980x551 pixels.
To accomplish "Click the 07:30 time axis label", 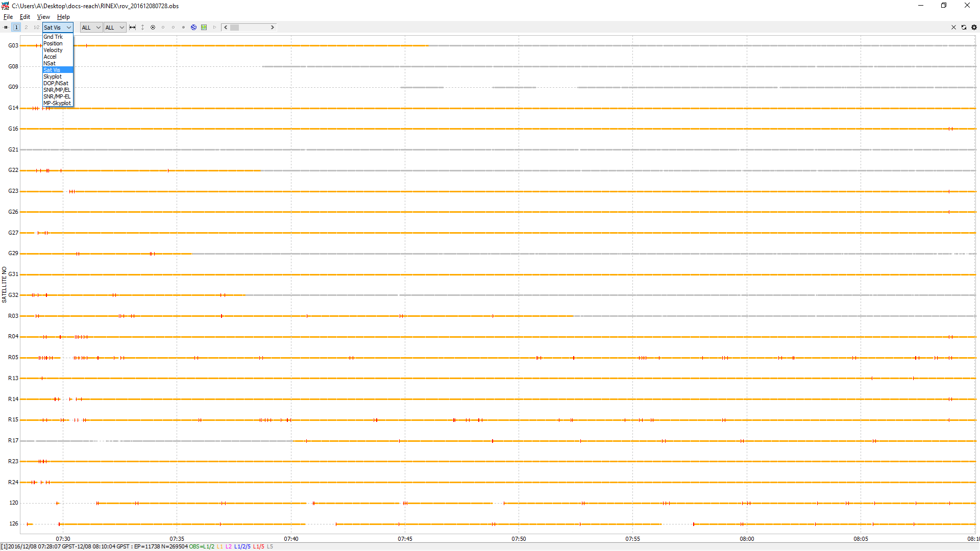I will tap(63, 539).
